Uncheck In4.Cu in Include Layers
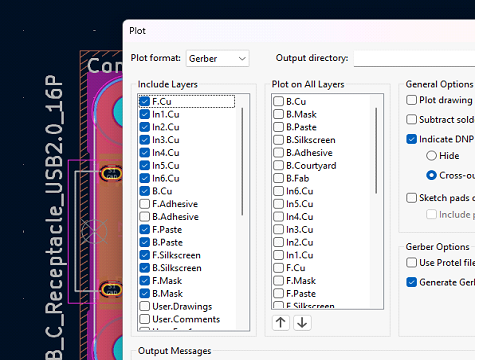This screenshot has width=479, height=361. pyautogui.click(x=145, y=153)
